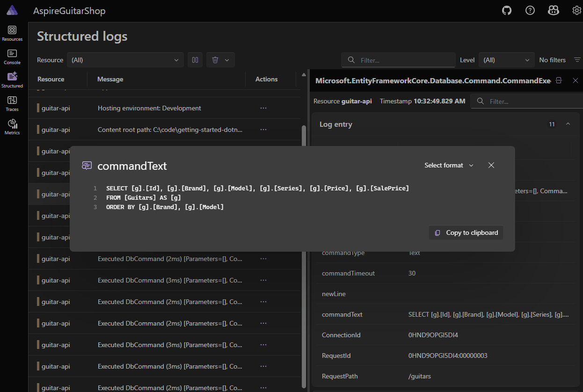Click the No filters filter icon
The image size is (583, 392).
pos(576,60)
